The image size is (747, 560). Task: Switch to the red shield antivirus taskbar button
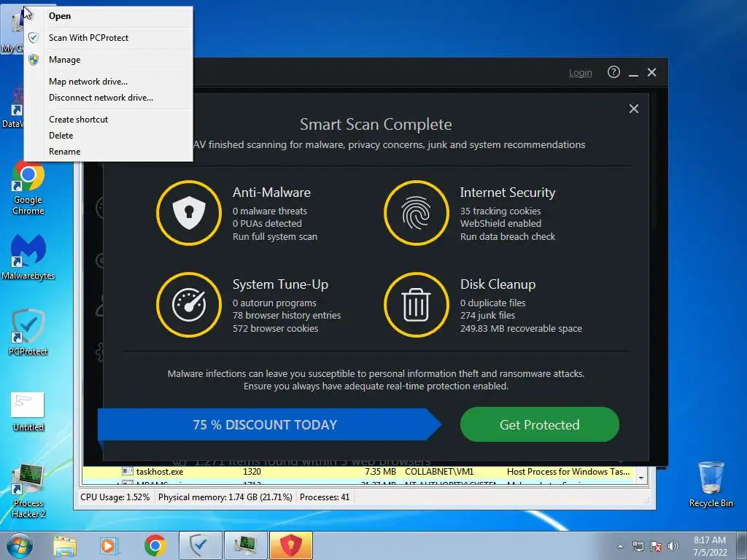tap(291, 545)
